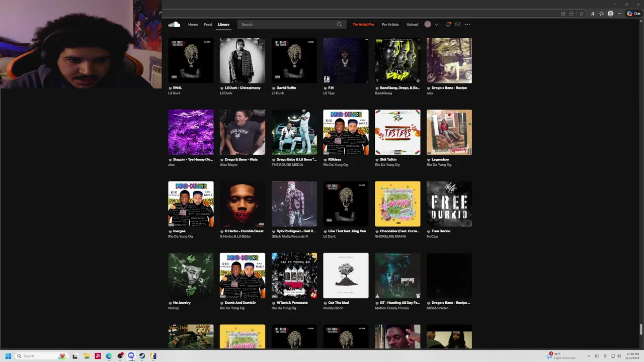The image size is (644, 362).
Task: Open the Windows Start menu
Action: coord(8,356)
